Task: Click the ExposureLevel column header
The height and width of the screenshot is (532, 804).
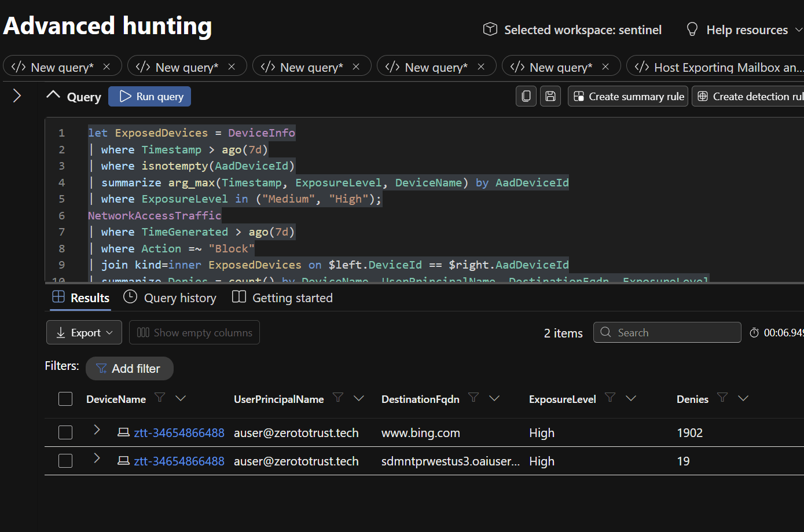Action: 562,399
